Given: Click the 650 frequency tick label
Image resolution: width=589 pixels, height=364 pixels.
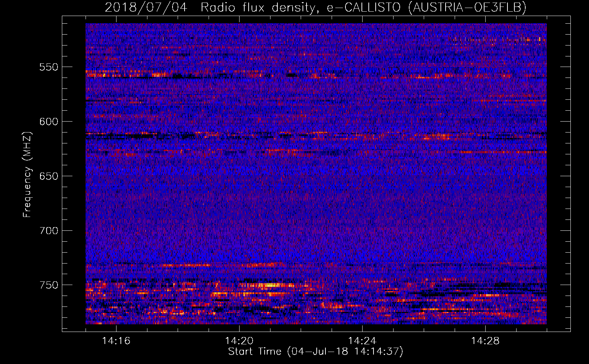Looking at the screenshot, I should click(49, 176).
